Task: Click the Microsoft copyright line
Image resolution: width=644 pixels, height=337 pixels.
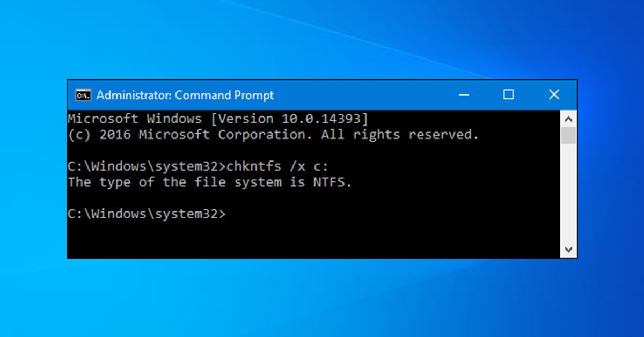Action: [273, 135]
